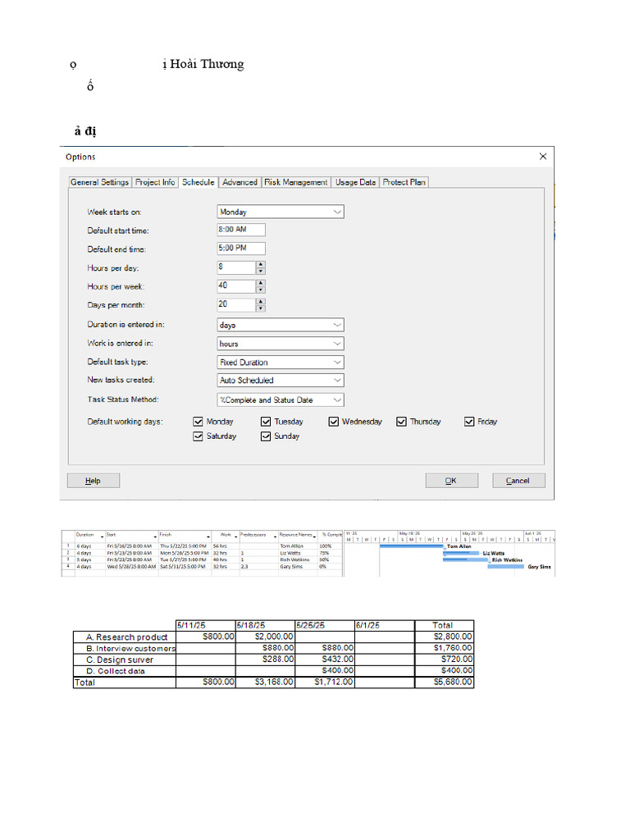The width and height of the screenshot is (630, 840).
Task: Close the Options dialog with X
Action: click(542, 156)
